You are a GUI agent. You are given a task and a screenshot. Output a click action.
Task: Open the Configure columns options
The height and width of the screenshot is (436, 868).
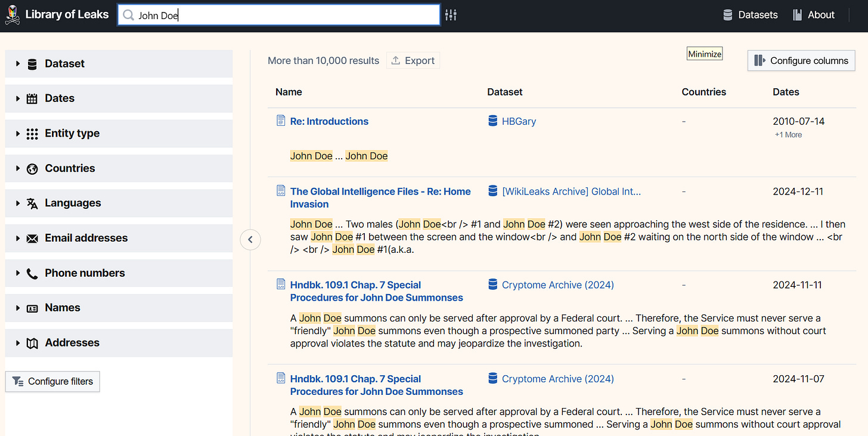(801, 60)
